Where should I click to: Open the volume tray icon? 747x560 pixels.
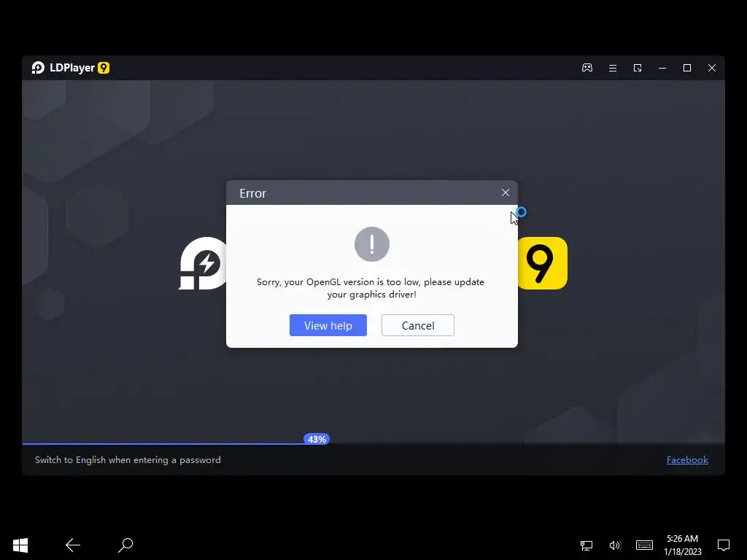coord(615,545)
